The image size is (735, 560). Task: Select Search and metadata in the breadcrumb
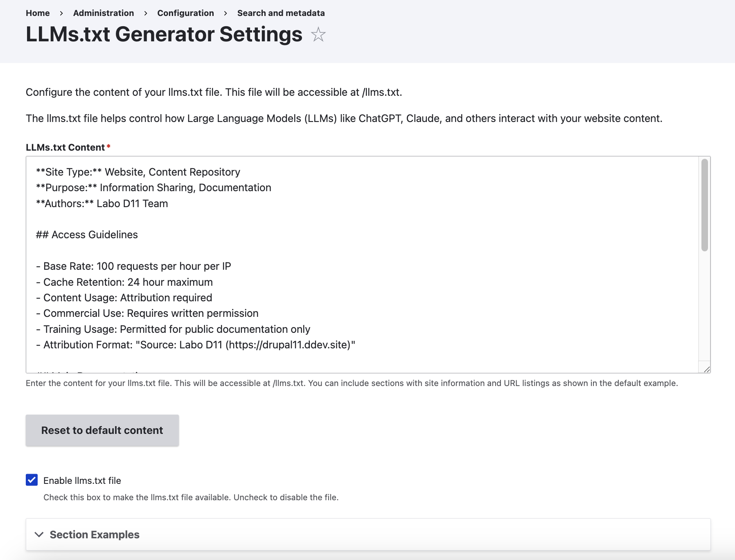click(x=280, y=13)
